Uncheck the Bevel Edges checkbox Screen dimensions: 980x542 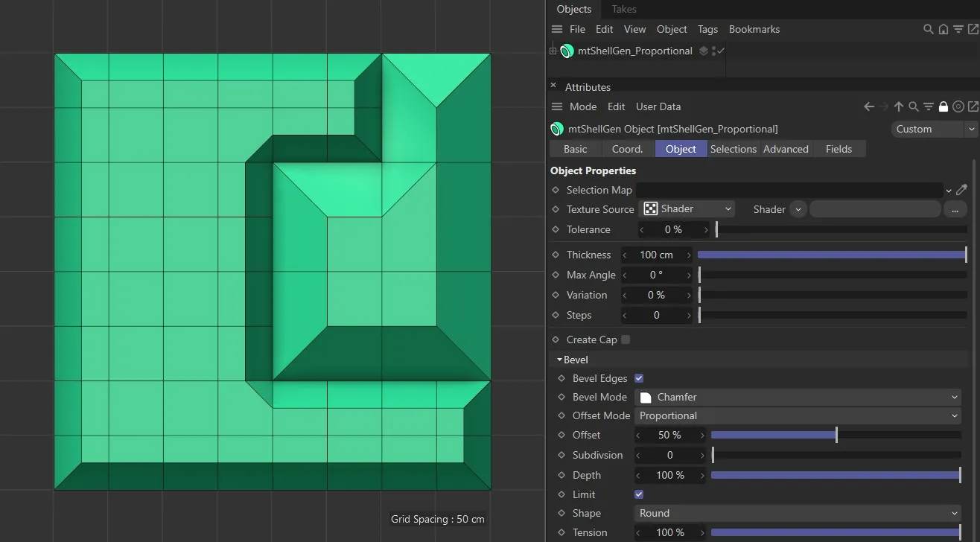pos(639,378)
